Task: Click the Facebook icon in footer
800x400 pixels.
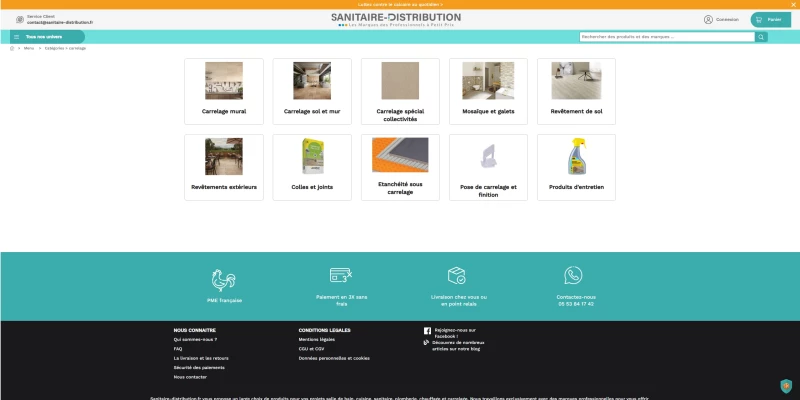Action: (428, 331)
